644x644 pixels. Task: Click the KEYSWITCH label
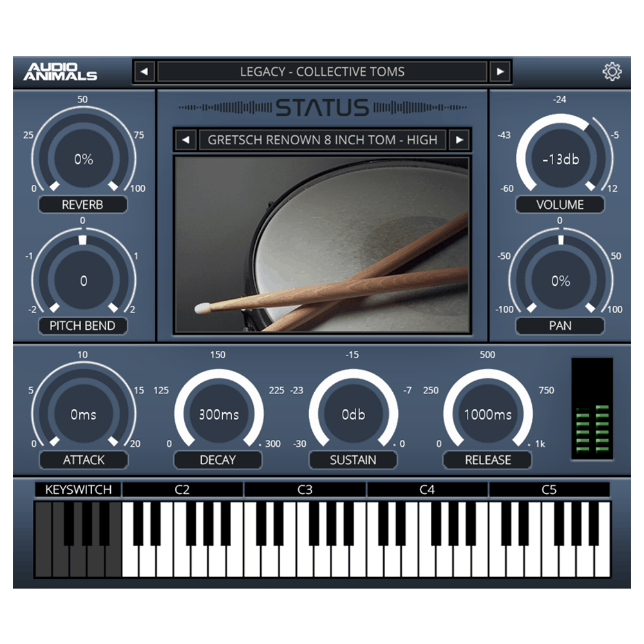point(79,489)
